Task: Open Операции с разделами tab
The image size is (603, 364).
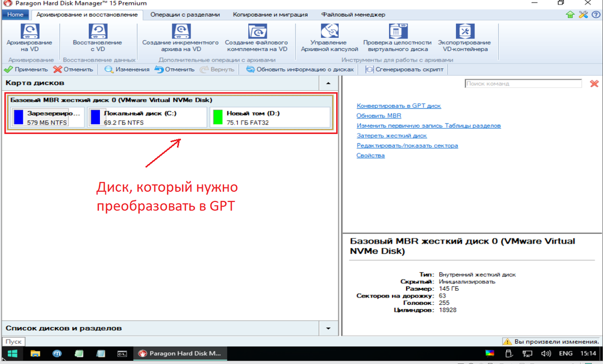Action: click(185, 15)
